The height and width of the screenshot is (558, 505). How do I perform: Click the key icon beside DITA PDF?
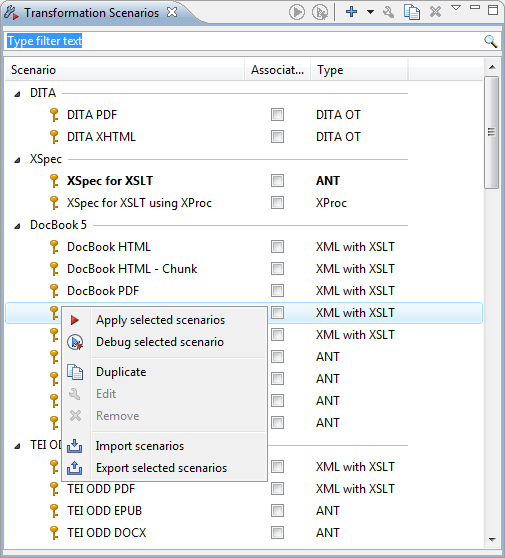point(54,115)
